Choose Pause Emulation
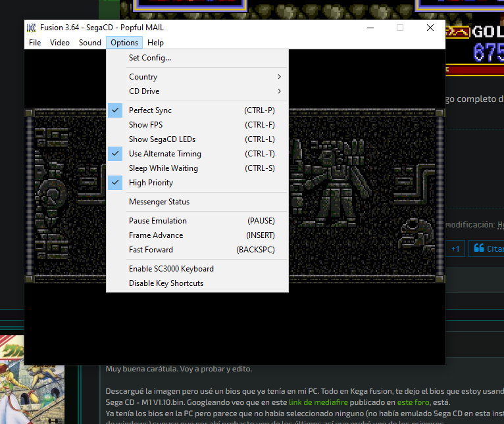504x424 pixels. point(197,221)
